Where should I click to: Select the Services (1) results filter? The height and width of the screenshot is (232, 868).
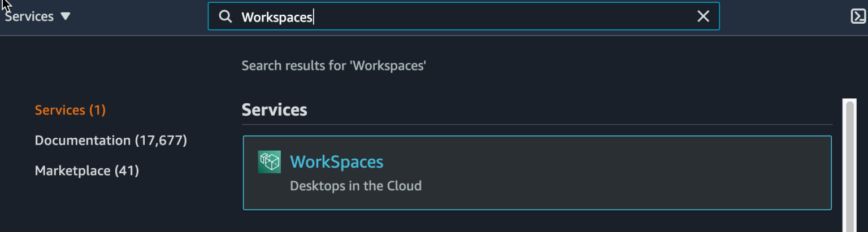coord(70,110)
